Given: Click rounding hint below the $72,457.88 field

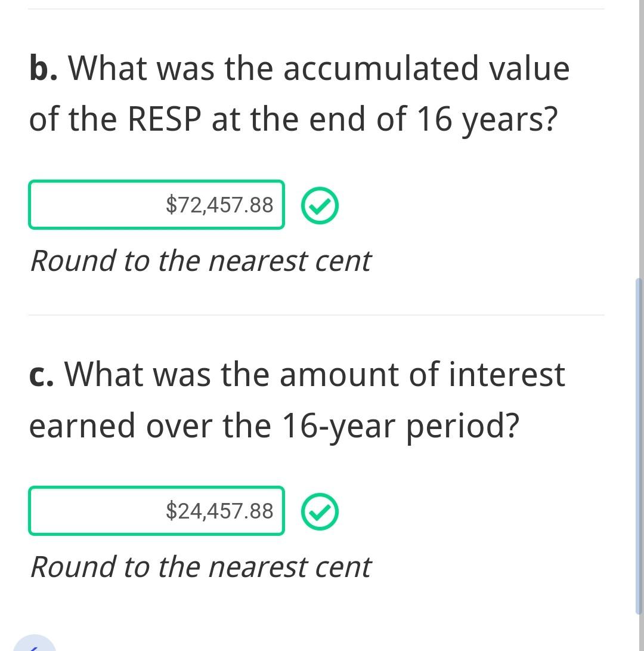Looking at the screenshot, I should click(200, 261).
